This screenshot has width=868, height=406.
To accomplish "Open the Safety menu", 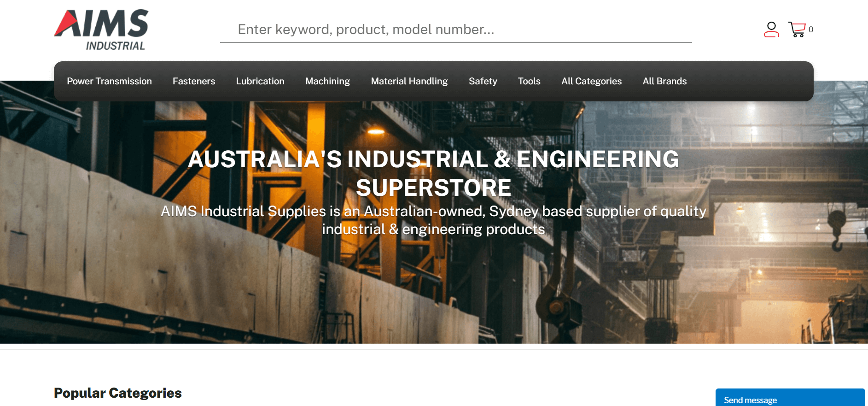I will click(x=483, y=81).
